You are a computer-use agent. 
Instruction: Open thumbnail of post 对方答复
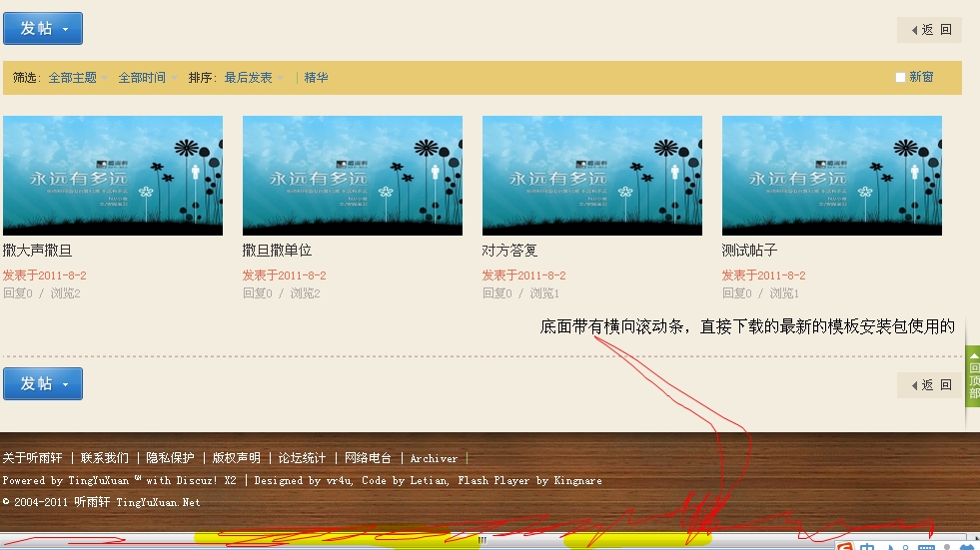point(591,176)
